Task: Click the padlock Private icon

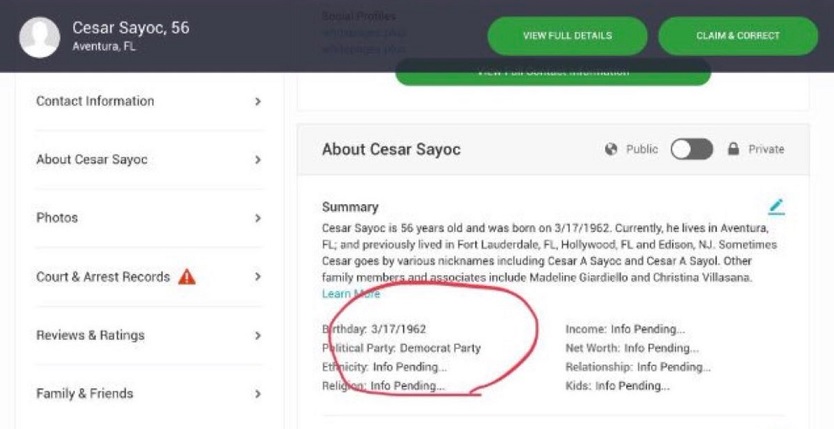Action: tap(733, 149)
